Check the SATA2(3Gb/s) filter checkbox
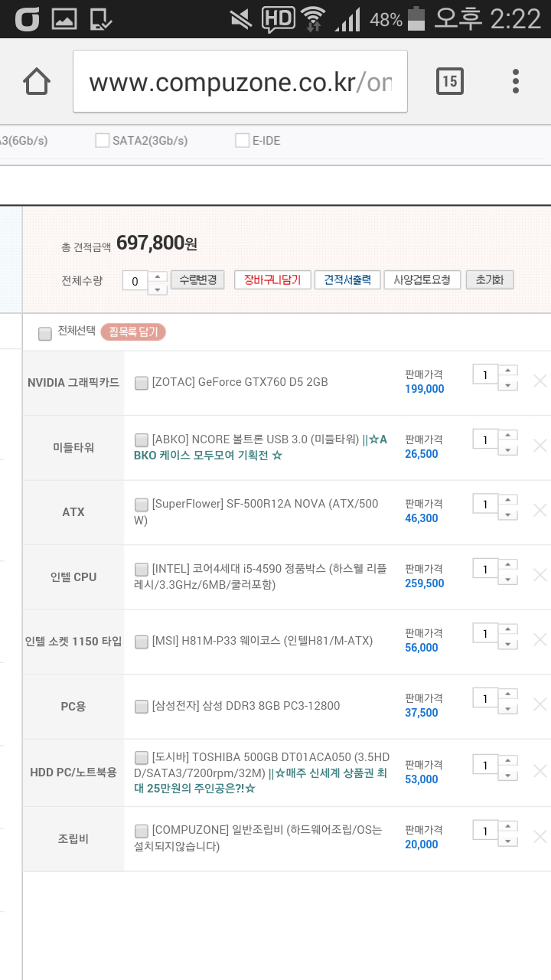The height and width of the screenshot is (980, 551). point(102,141)
